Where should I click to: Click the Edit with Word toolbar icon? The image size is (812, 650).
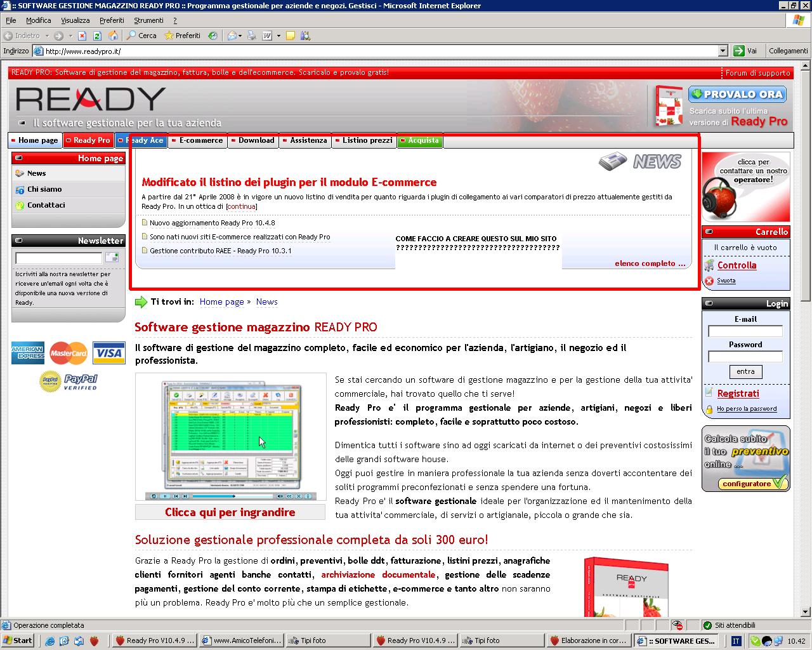(x=268, y=36)
